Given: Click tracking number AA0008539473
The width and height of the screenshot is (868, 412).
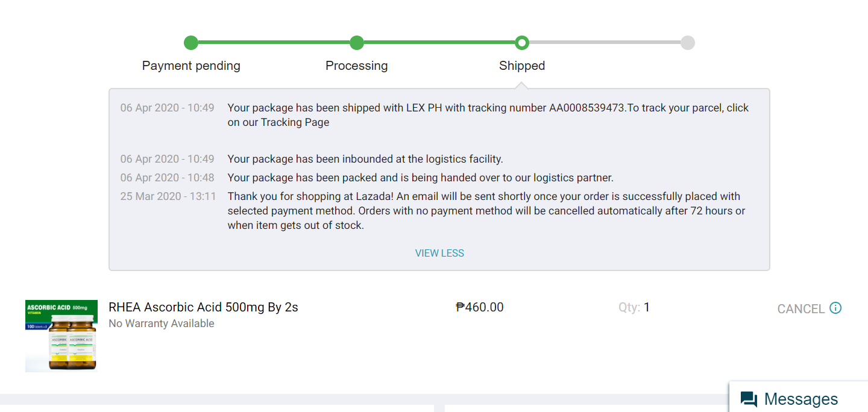Looking at the screenshot, I should coord(587,108).
